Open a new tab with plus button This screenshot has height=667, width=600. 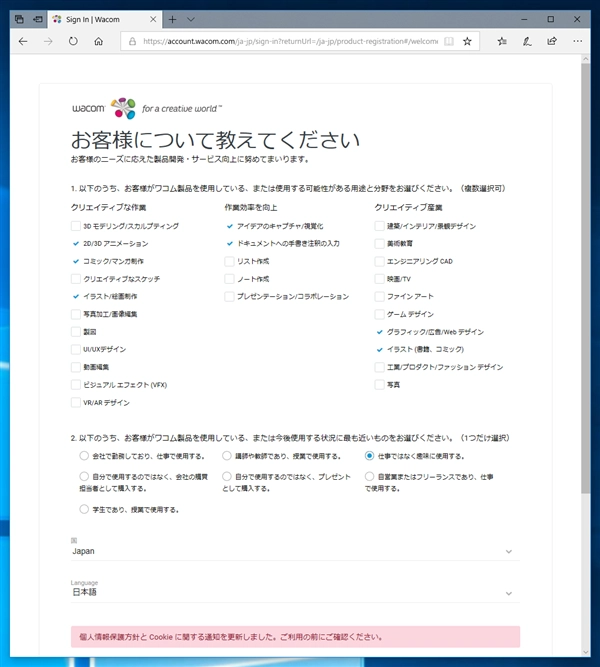(x=172, y=19)
